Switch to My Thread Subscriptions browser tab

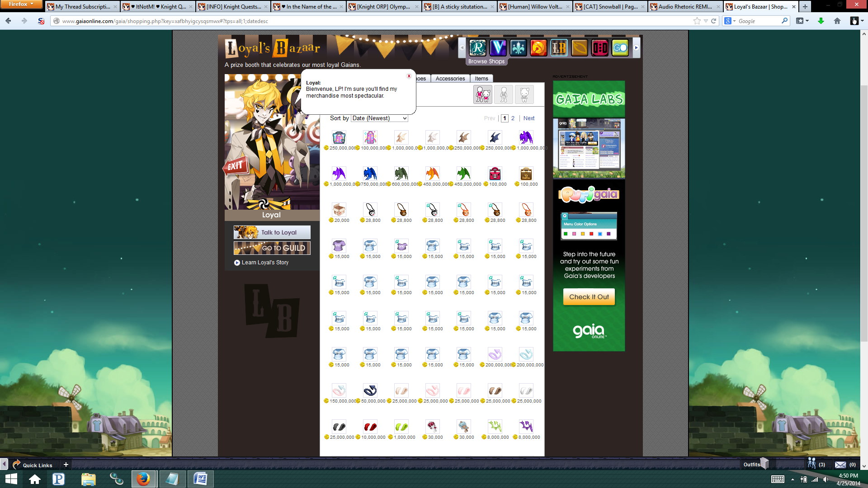(82, 7)
